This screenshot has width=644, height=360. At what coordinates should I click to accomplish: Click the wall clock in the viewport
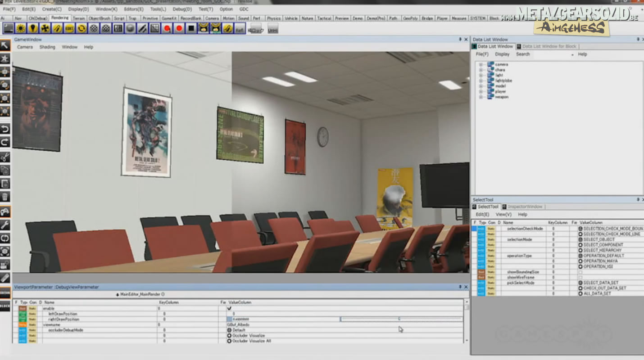pos(323,137)
